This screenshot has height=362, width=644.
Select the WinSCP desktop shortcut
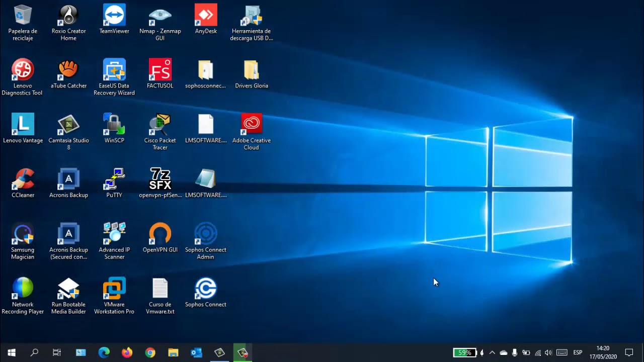click(114, 129)
